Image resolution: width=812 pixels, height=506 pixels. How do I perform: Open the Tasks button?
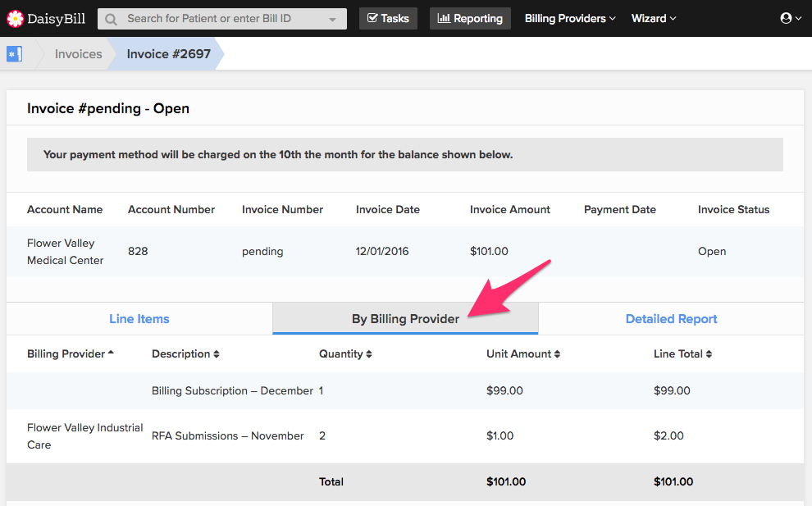click(x=389, y=19)
